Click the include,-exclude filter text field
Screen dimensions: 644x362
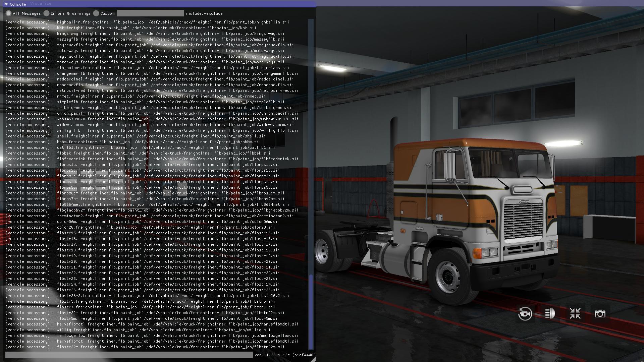point(150,13)
